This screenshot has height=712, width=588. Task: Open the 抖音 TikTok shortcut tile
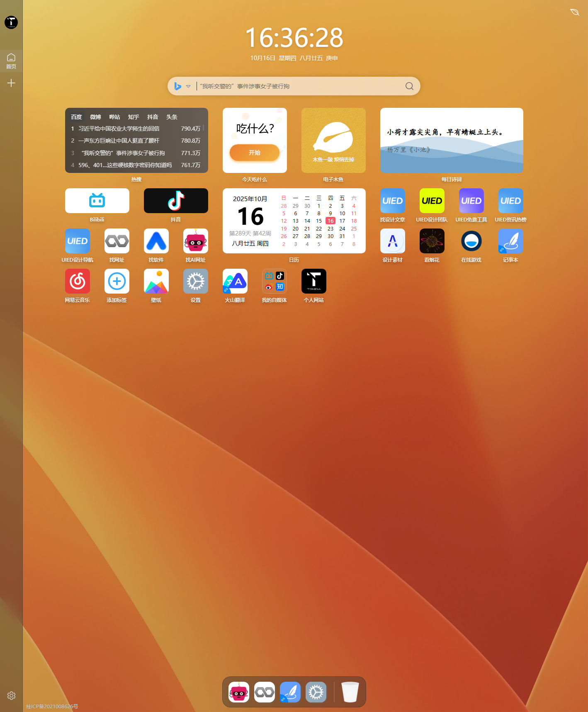click(x=176, y=201)
